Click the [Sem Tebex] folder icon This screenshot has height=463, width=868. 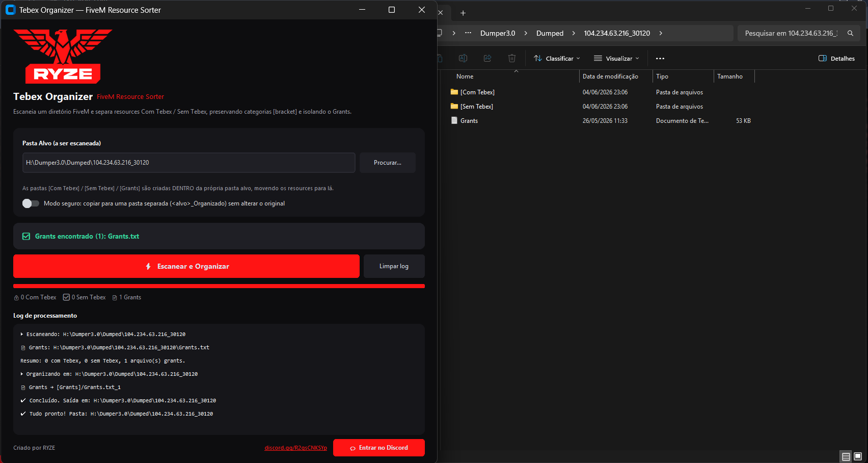click(454, 107)
